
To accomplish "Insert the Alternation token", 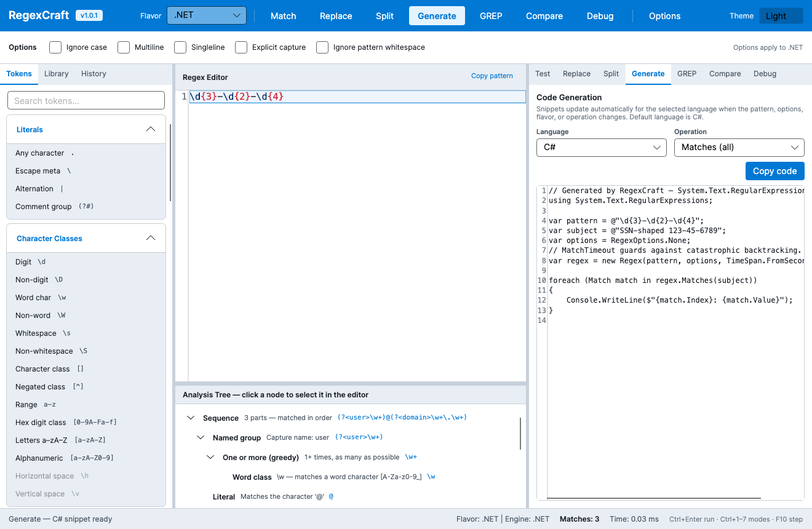I will pos(86,189).
